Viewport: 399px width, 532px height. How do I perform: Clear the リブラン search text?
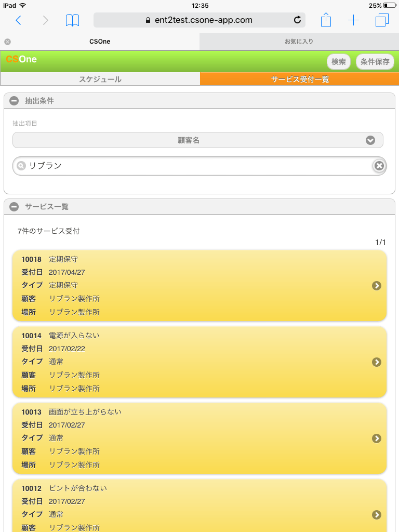(x=379, y=166)
